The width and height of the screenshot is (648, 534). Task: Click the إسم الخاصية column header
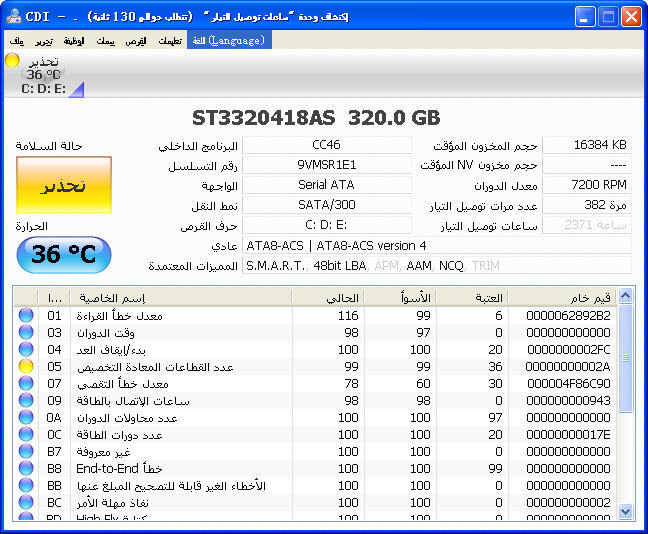[x=181, y=298]
